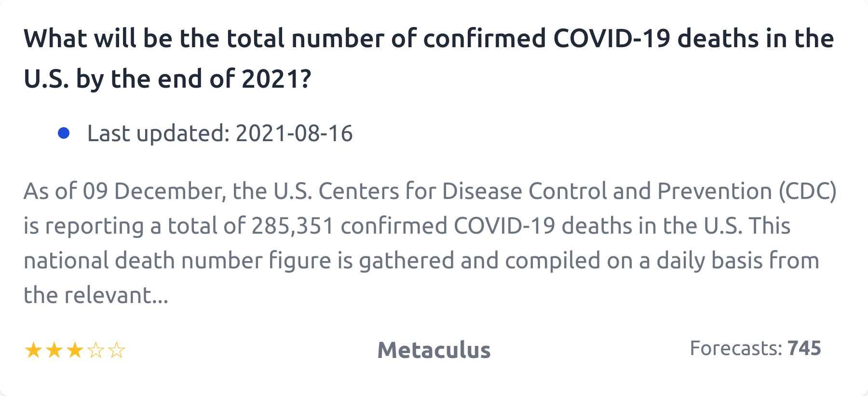Click the '(CDC)' abbreviation in description
The width and height of the screenshot is (868, 396).
pos(808,191)
